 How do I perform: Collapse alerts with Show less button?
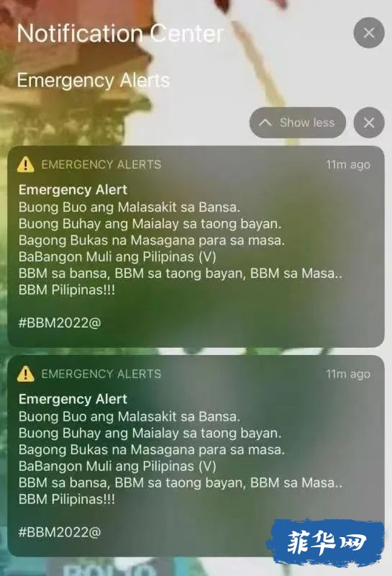[x=298, y=122]
